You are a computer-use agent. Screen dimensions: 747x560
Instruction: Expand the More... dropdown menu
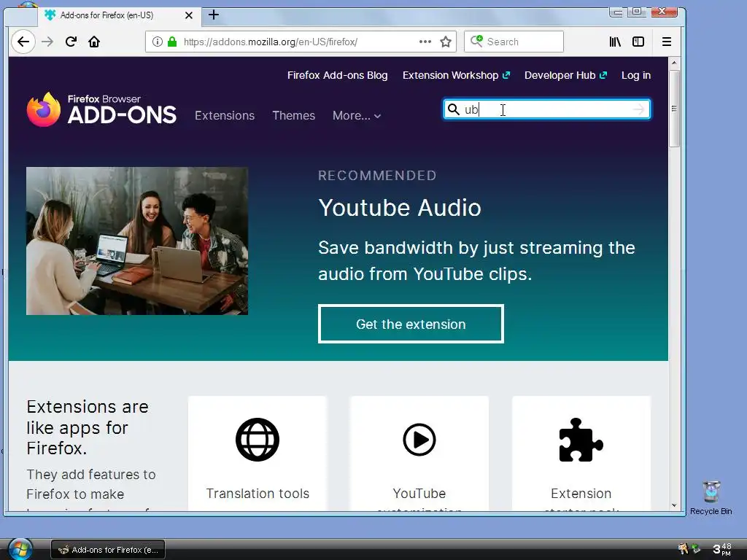(x=356, y=115)
